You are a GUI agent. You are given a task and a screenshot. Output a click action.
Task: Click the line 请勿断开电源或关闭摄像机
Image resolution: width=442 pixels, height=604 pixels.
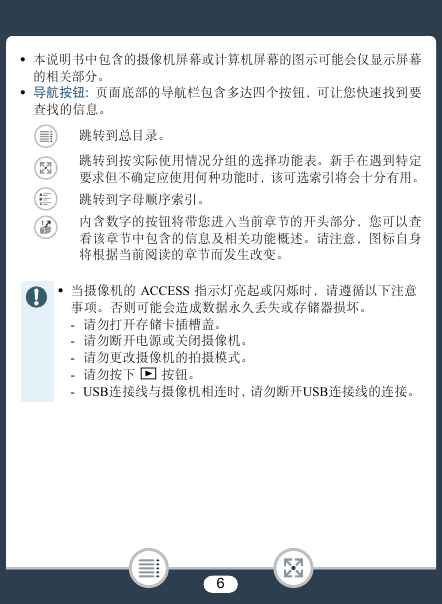pyautogui.click(x=165, y=341)
